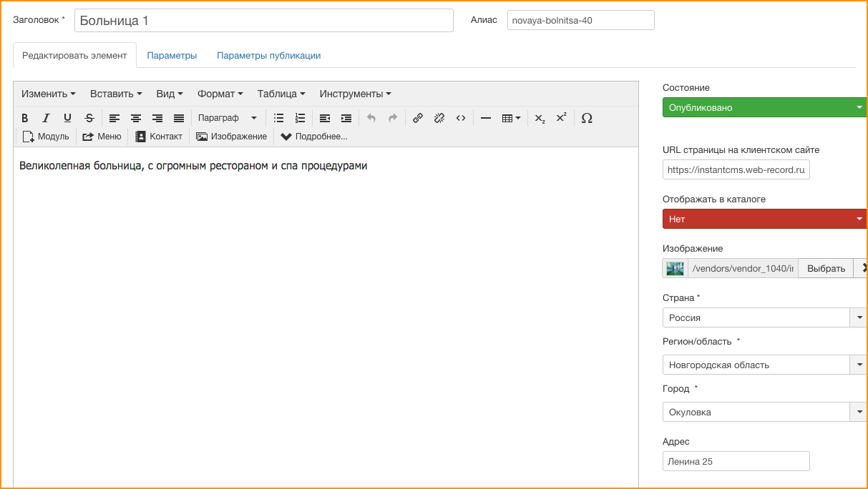The image size is (868, 489).
Task: Toggle bold formatting
Action: 25,118
